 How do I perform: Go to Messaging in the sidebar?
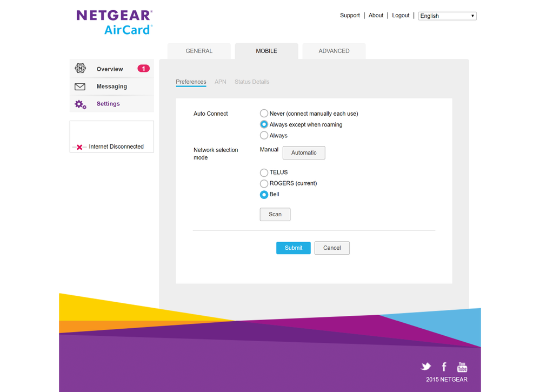(111, 87)
